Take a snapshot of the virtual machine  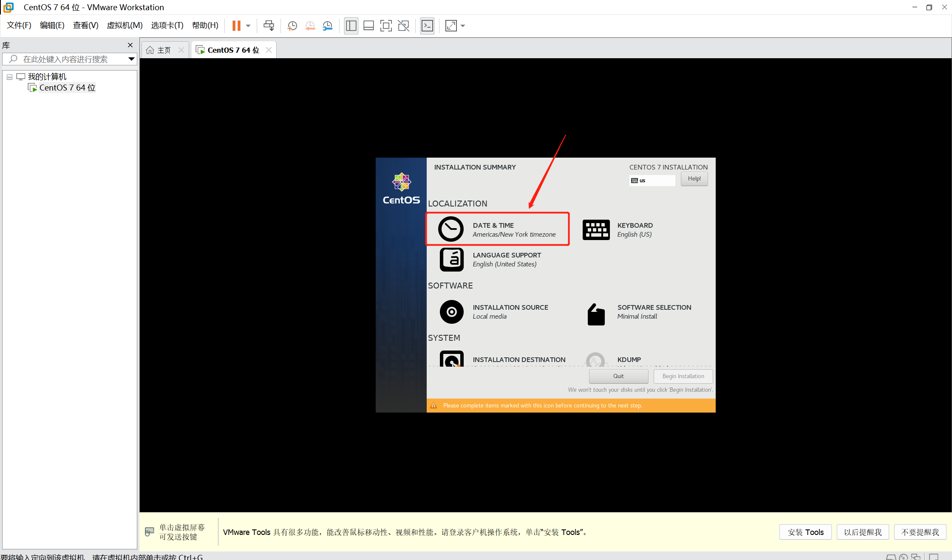[292, 25]
